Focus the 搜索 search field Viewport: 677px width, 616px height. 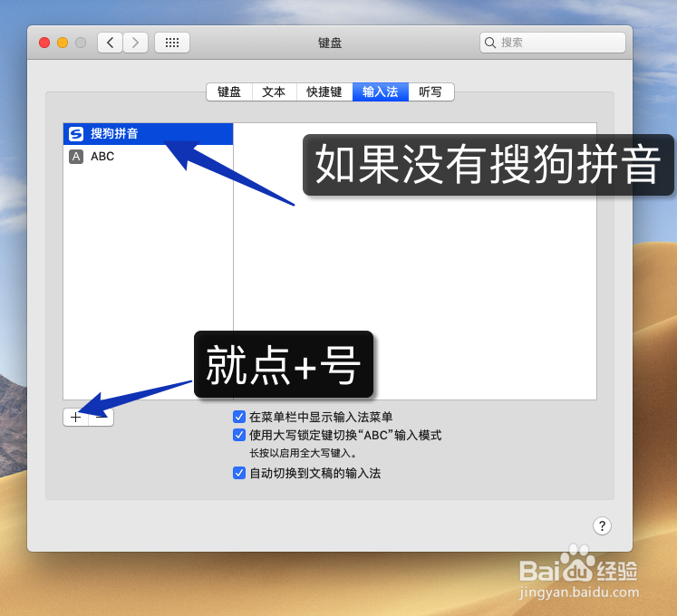552,43
